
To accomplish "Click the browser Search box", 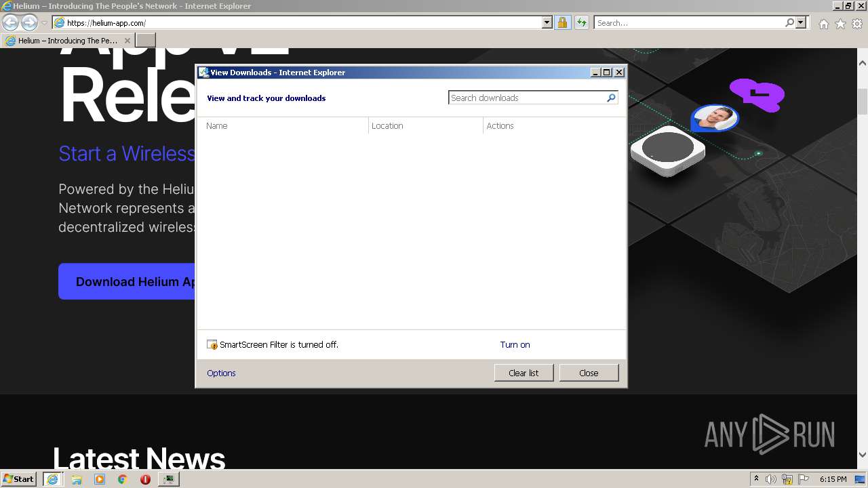I will (x=689, y=23).
